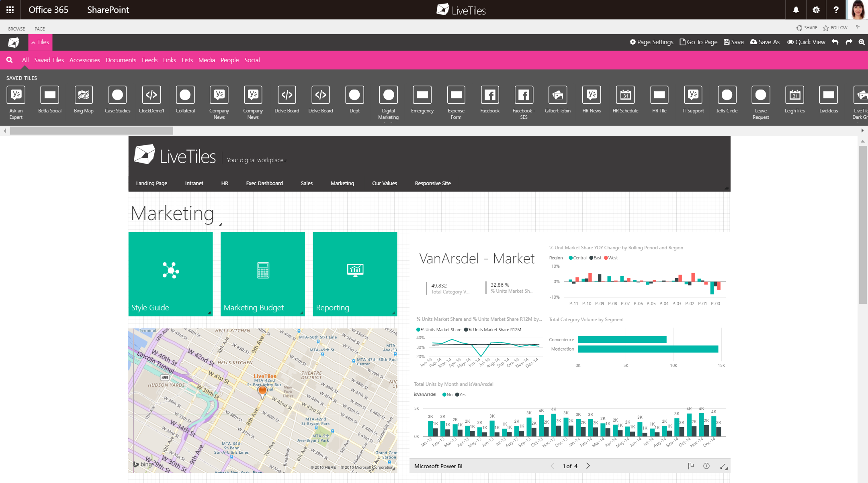This screenshot has width=868, height=483.
Task: Click the Save As button
Action: coord(765,42)
